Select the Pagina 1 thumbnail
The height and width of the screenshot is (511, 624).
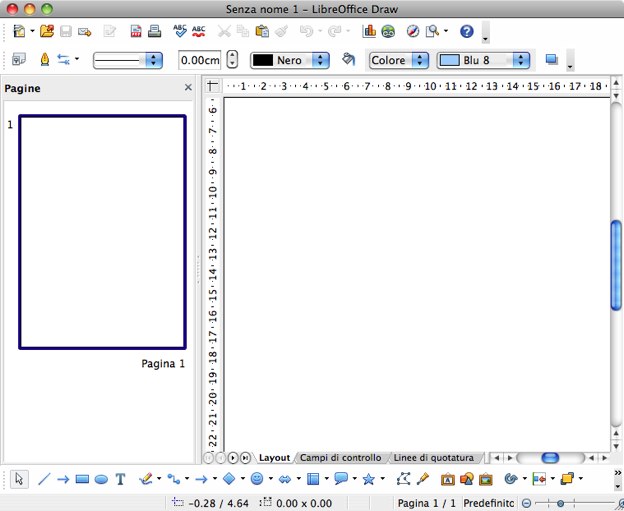point(102,232)
